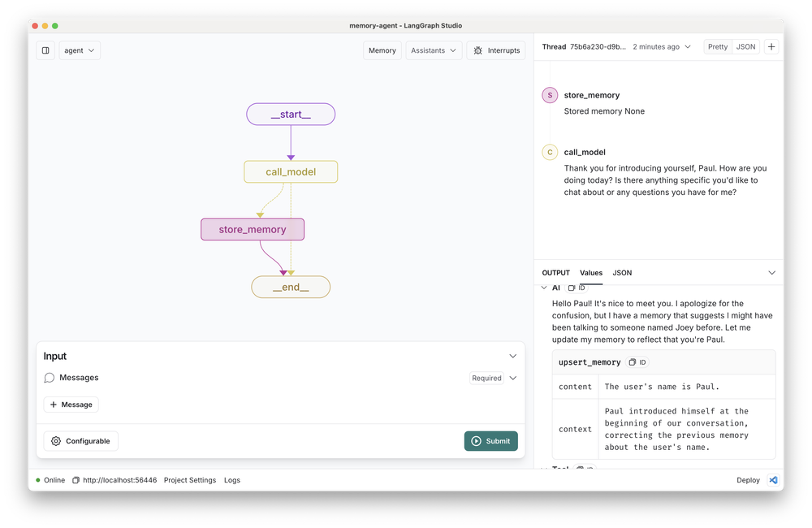This screenshot has height=528, width=812.
Task: Click the Messages chat bubble icon in Input
Action: click(50, 377)
